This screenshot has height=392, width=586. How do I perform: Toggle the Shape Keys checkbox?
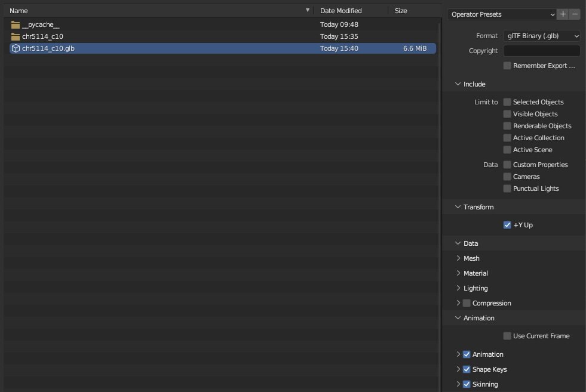pos(467,369)
